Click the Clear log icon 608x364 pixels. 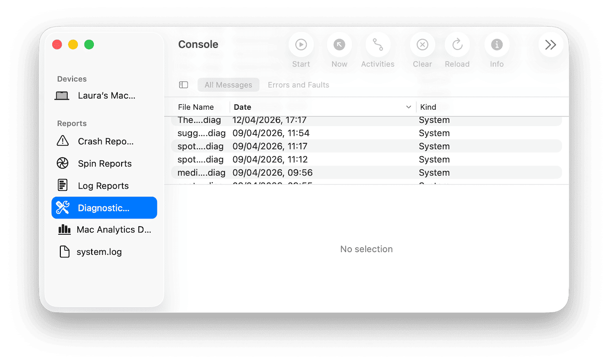pos(422,44)
